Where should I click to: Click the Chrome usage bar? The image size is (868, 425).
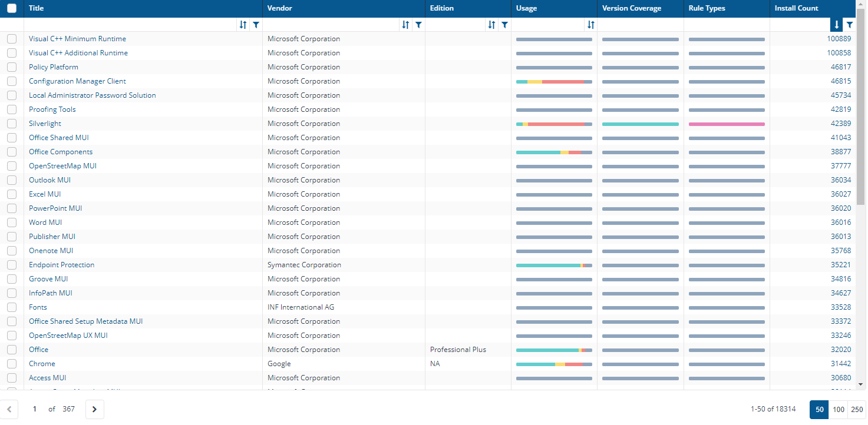click(554, 364)
